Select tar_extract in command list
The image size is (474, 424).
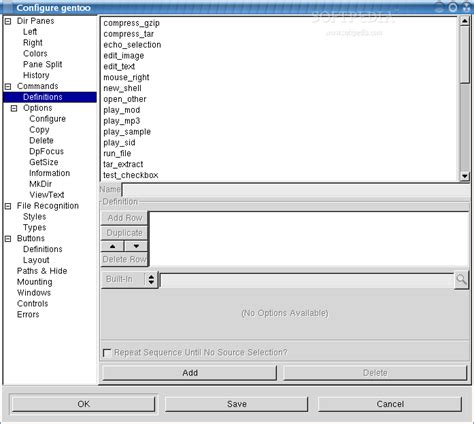[123, 164]
